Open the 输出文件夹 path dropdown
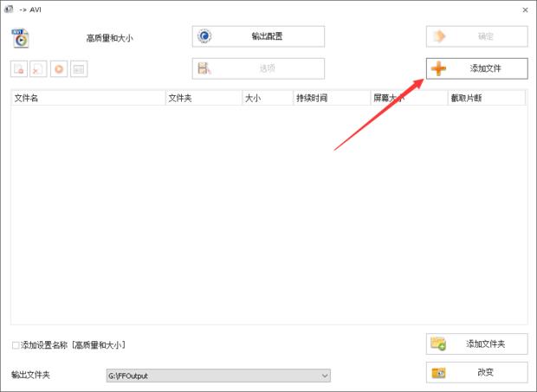 point(325,376)
